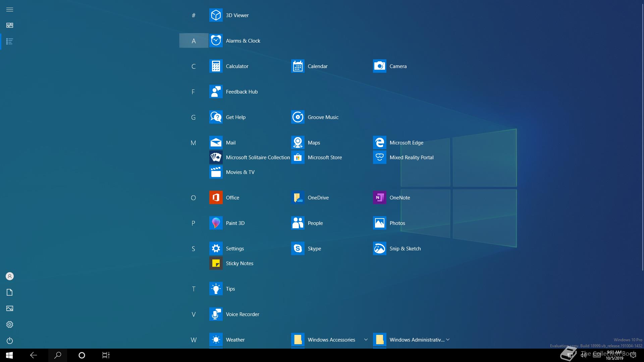Click the taskbar Back arrow
This screenshot has width=644, height=362.
click(x=34, y=355)
